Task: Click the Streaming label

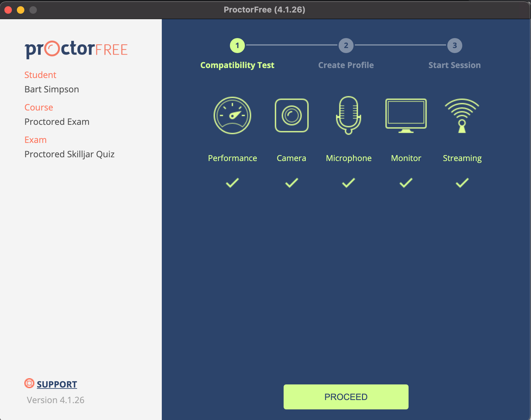Action: [462, 159]
